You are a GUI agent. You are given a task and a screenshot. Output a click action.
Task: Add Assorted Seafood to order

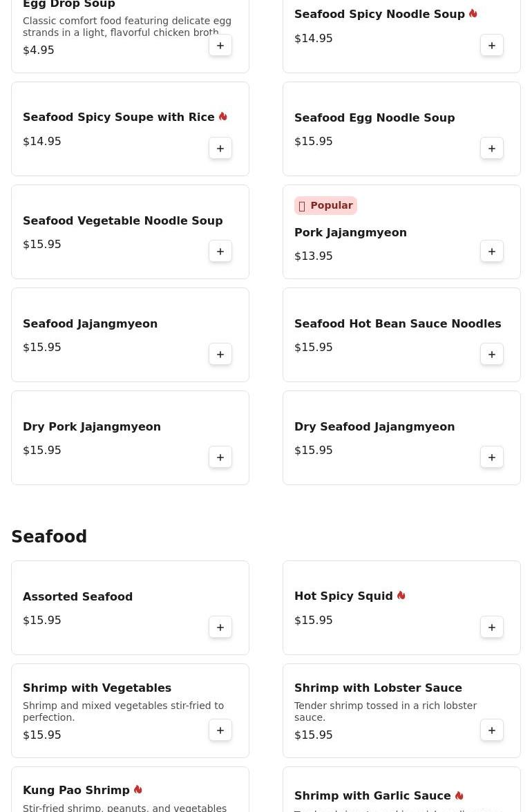pyautogui.click(x=220, y=627)
